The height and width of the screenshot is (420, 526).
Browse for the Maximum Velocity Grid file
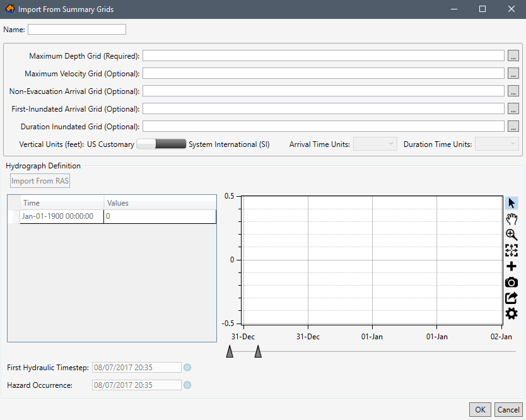pyautogui.click(x=513, y=73)
